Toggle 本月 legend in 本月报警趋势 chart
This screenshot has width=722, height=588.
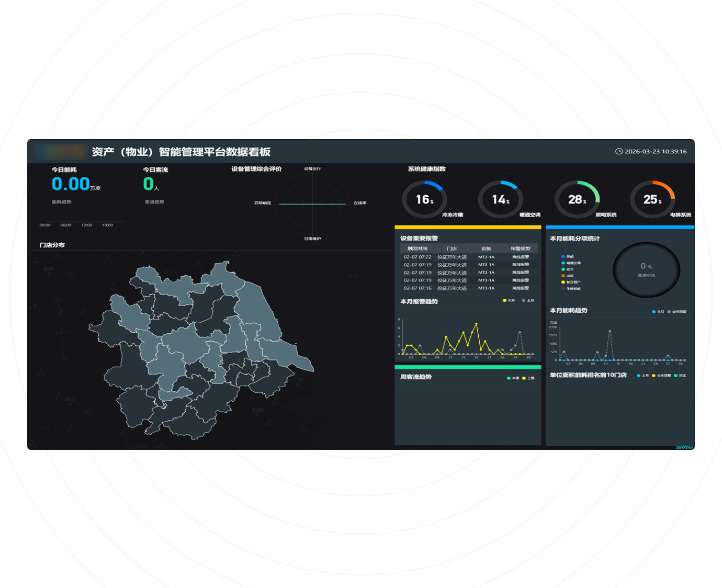(x=509, y=300)
